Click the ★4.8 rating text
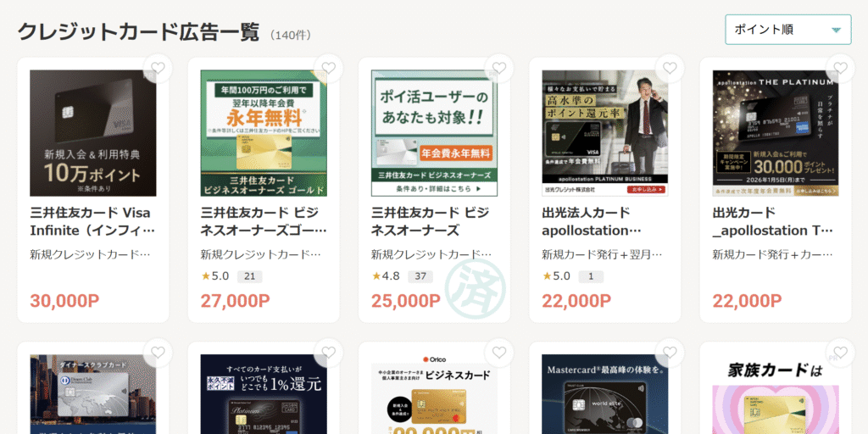The width and height of the screenshot is (868, 434). (x=386, y=275)
